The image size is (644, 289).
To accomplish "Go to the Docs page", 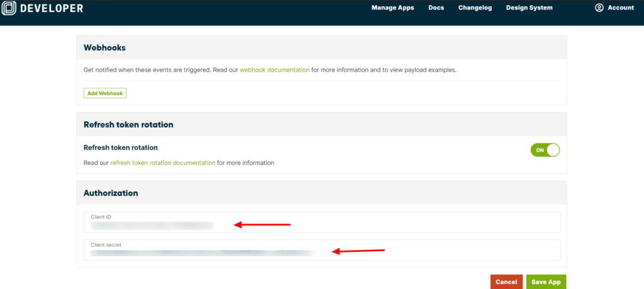I will [x=436, y=8].
